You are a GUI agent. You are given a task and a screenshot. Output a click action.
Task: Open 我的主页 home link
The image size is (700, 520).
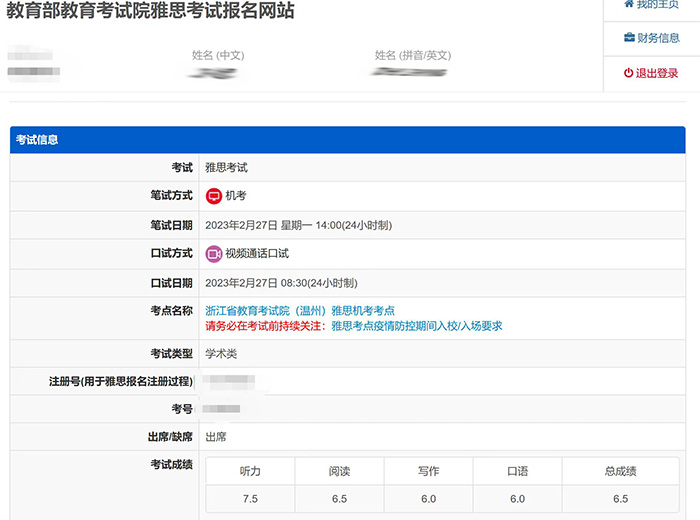(651, 4)
